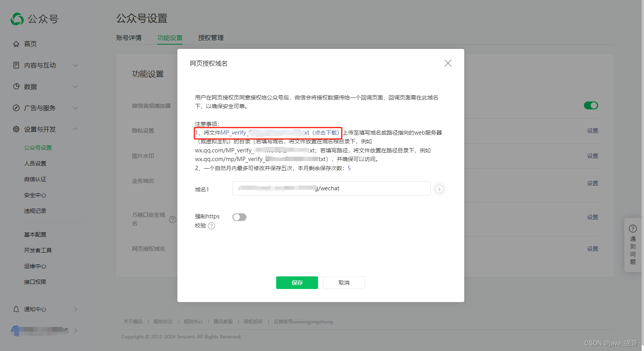Click the 设置与开发 gear icon

[x=16, y=129]
